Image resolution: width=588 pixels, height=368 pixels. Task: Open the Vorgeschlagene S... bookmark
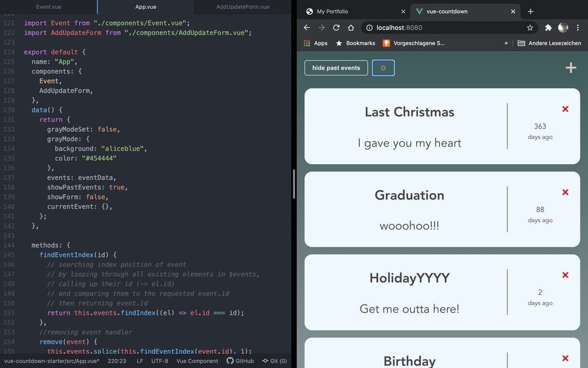tap(413, 43)
